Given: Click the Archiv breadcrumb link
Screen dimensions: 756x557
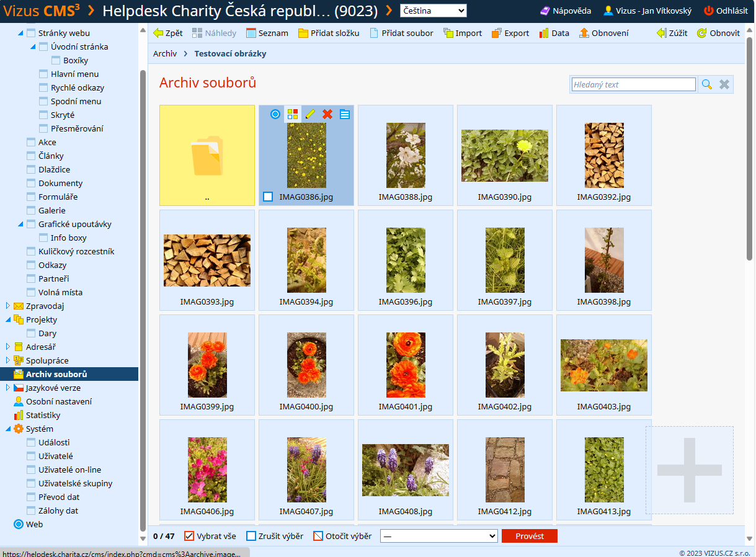Looking at the screenshot, I should tap(165, 53).
